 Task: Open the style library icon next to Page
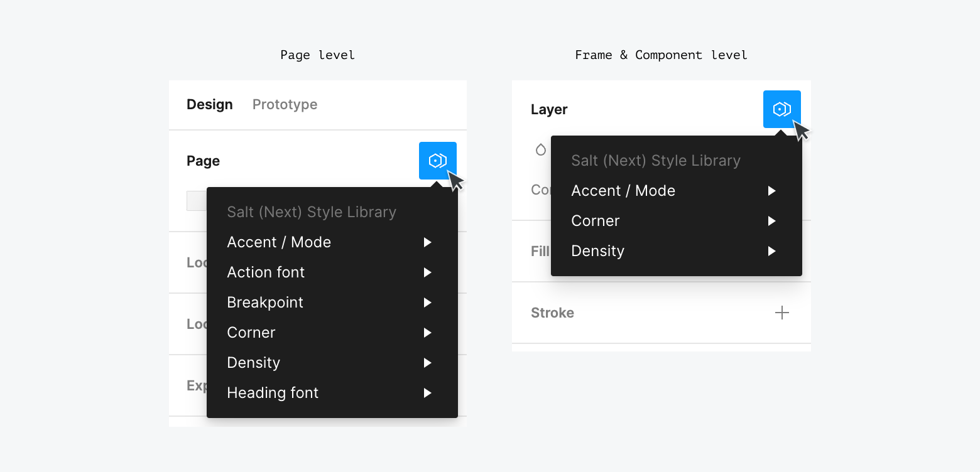pyautogui.click(x=438, y=161)
